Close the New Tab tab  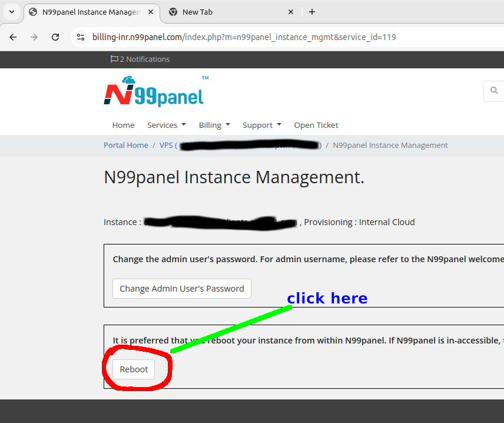tap(291, 12)
